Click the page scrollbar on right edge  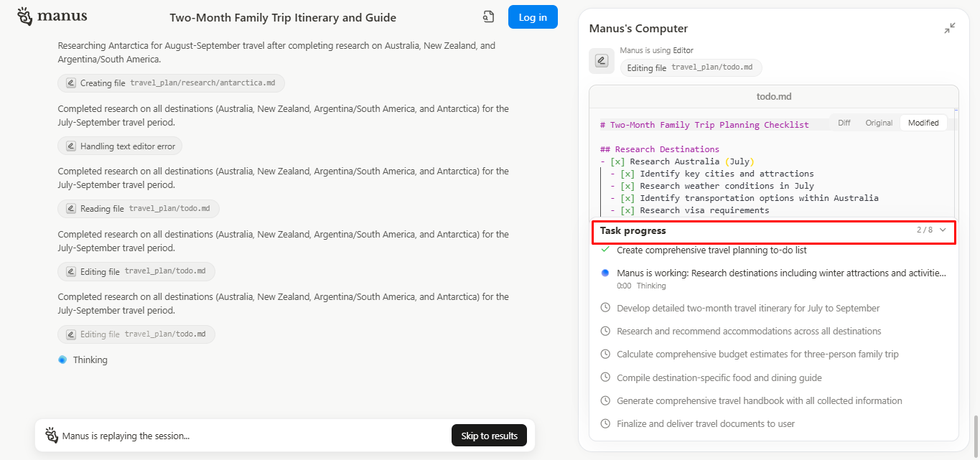[974, 435]
